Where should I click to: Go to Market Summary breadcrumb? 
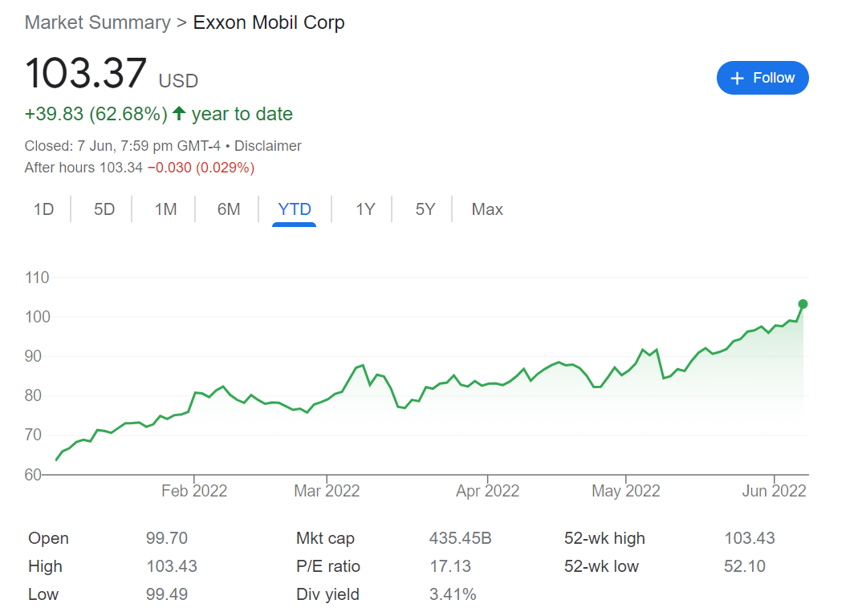(98, 22)
